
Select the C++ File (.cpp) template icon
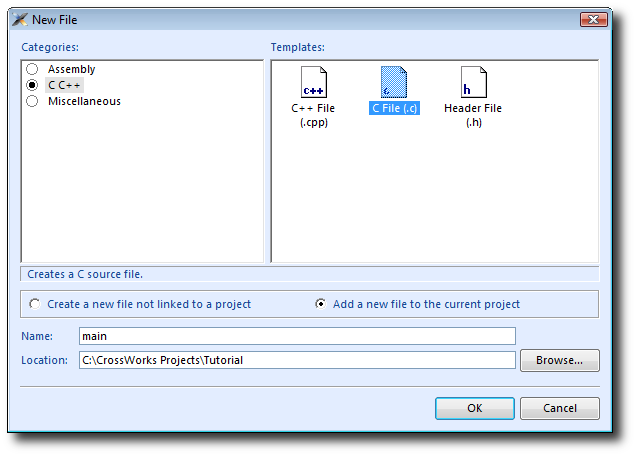313,82
